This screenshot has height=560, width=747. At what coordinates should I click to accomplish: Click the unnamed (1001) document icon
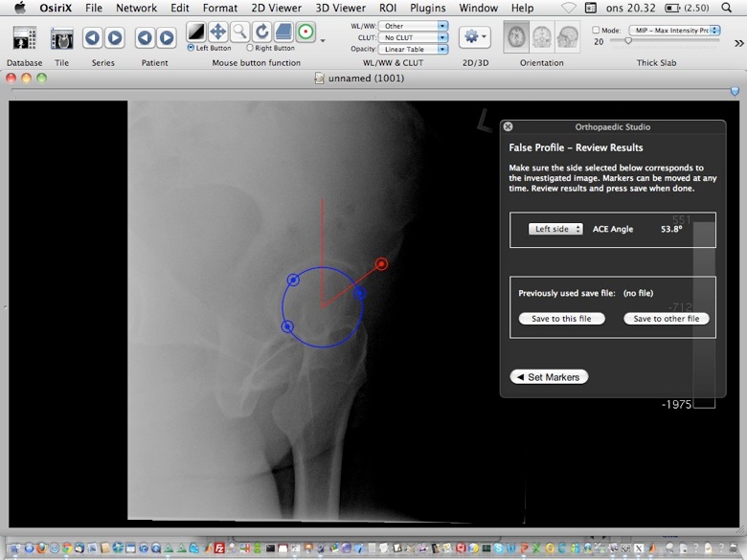[x=319, y=78]
